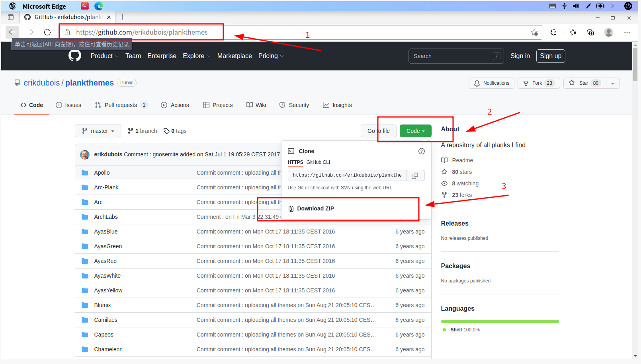Switch to the Insights tab
Viewport: 641px width, 364px height.
coord(337,105)
